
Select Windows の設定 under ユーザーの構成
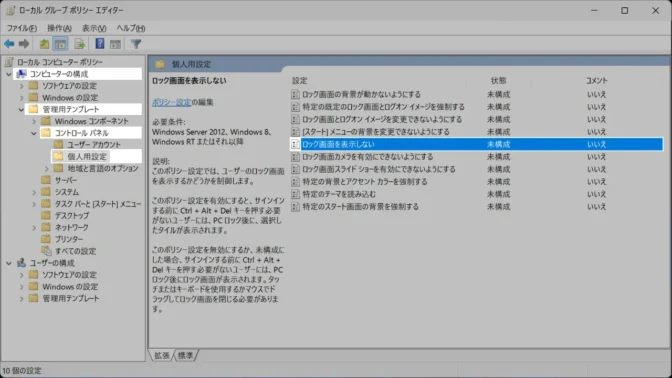point(70,286)
